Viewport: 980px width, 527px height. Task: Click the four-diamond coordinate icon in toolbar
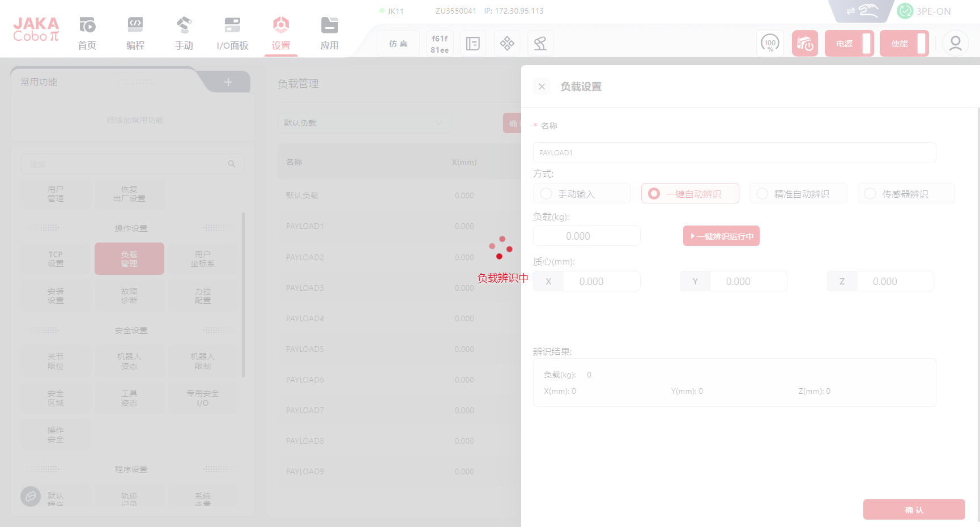point(507,44)
